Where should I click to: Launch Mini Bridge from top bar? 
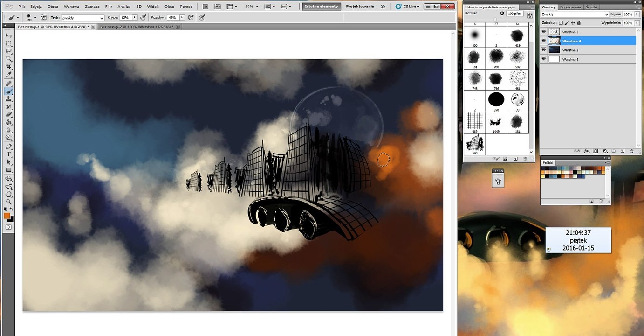coord(217,7)
